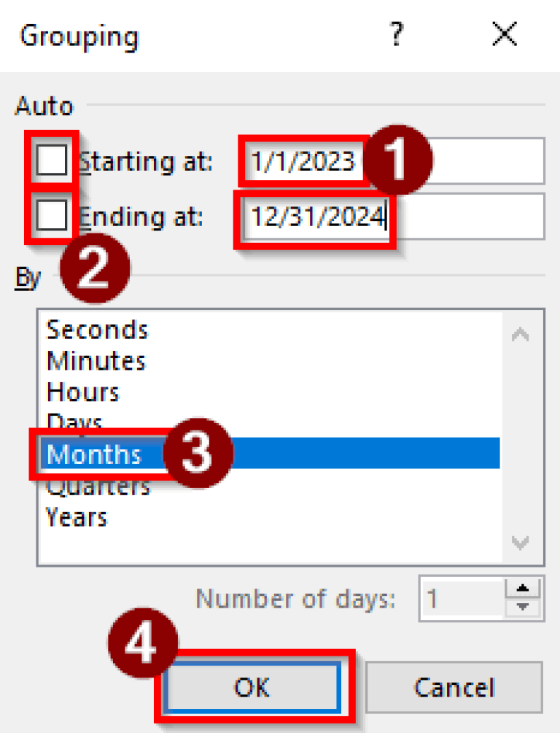Select Minutes in the By list
Image resolution: width=560 pixels, height=733 pixels.
(x=96, y=360)
